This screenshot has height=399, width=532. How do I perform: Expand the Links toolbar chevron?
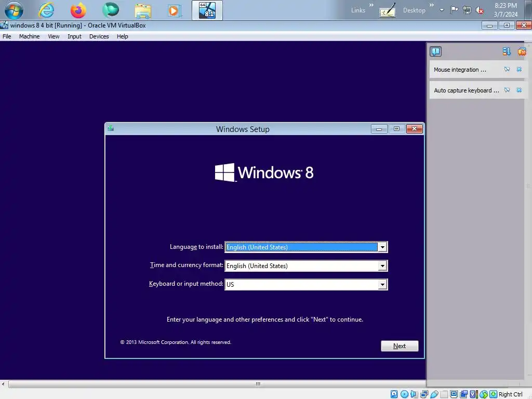[371, 5]
